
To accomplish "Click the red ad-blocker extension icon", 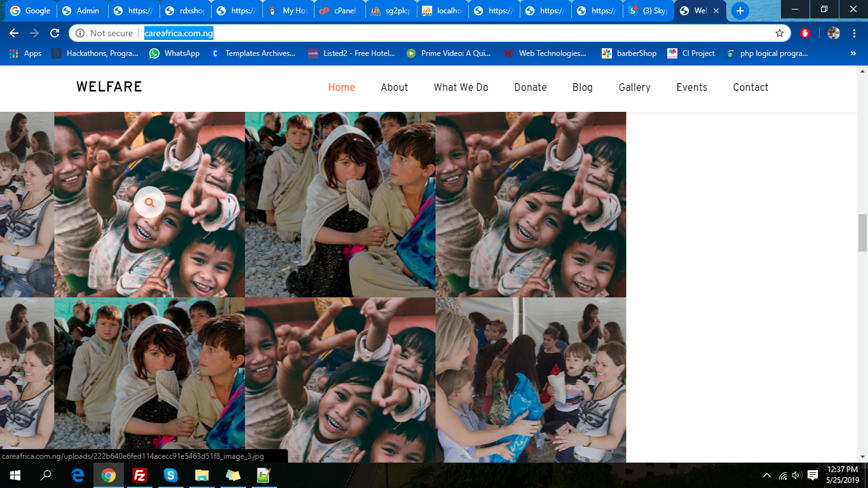I will (x=805, y=33).
